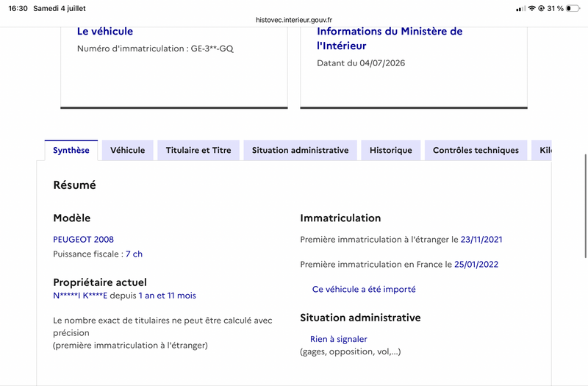The image size is (588, 386).
Task: Tap the cellular signal bars icon
Action: pos(521,9)
